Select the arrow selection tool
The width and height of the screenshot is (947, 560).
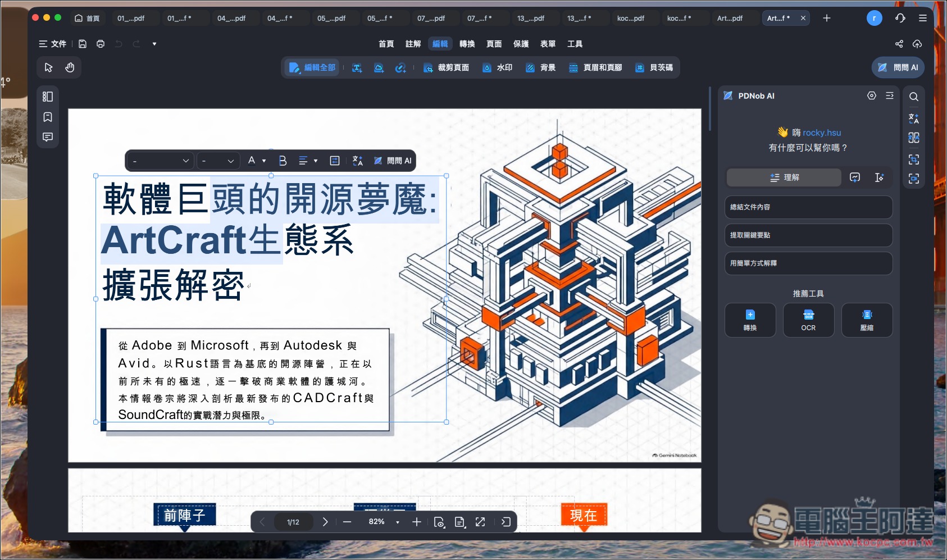[x=49, y=67]
